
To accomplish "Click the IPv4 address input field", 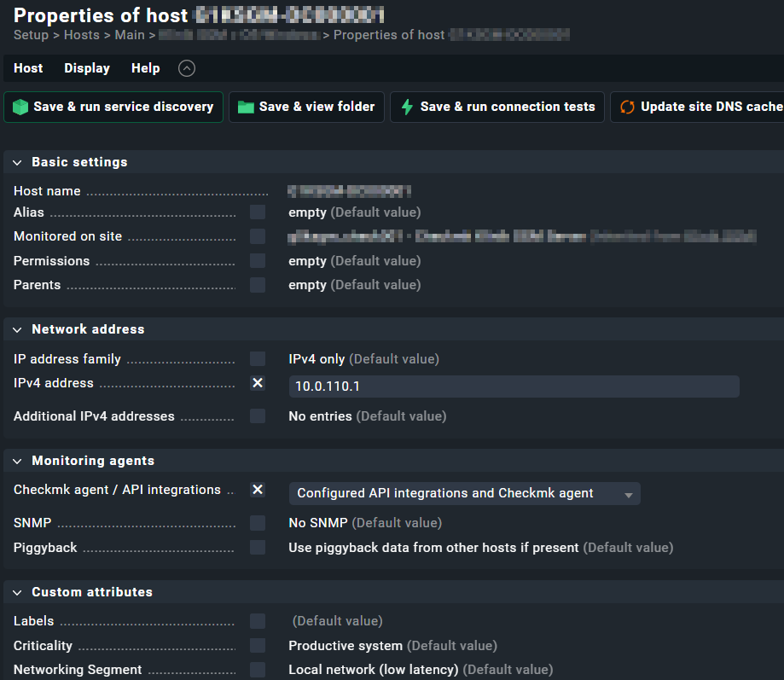I will [514, 386].
